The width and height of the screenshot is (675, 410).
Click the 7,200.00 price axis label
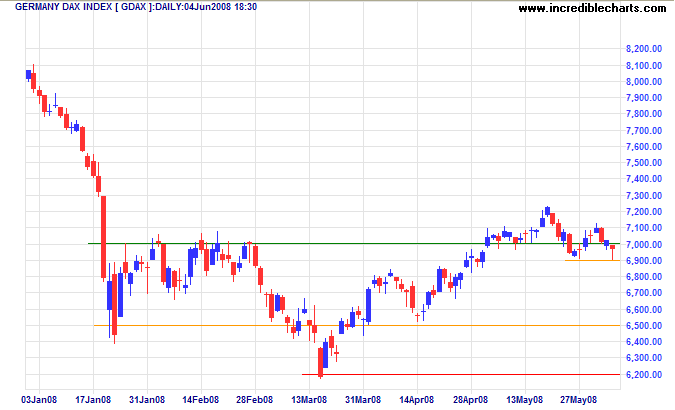click(x=644, y=212)
